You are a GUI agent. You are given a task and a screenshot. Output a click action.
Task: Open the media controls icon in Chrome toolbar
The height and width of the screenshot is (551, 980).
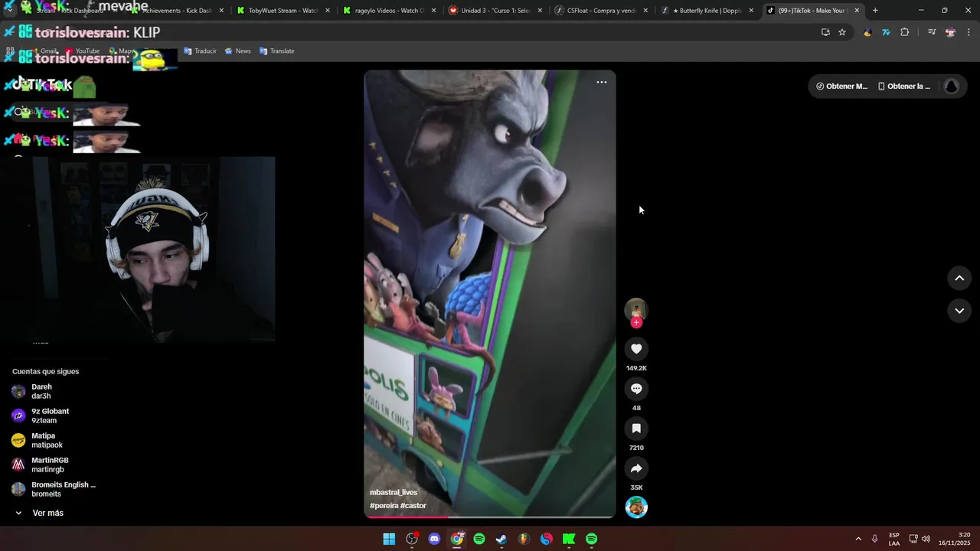pyautogui.click(x=932, y=32)
